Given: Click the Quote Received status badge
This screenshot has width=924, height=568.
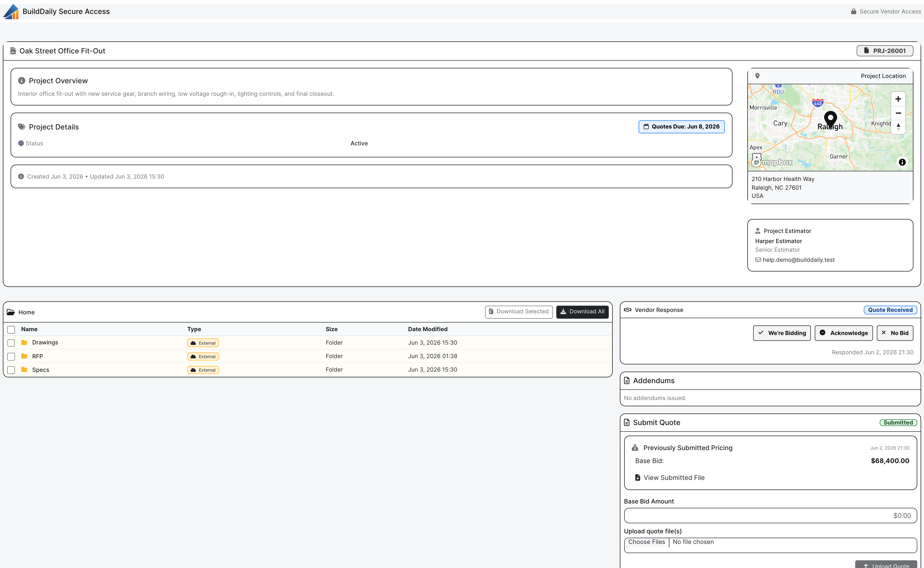Looking at the screenshot, I should (890, 310).
